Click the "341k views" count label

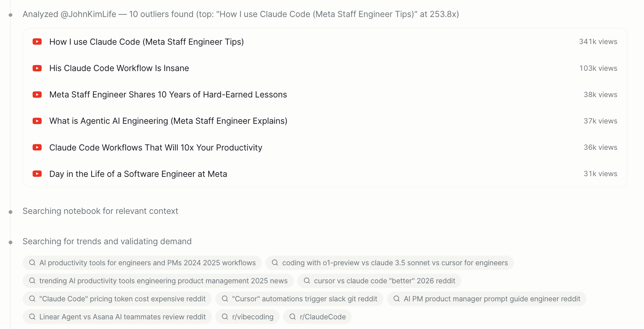click(598, 42)
